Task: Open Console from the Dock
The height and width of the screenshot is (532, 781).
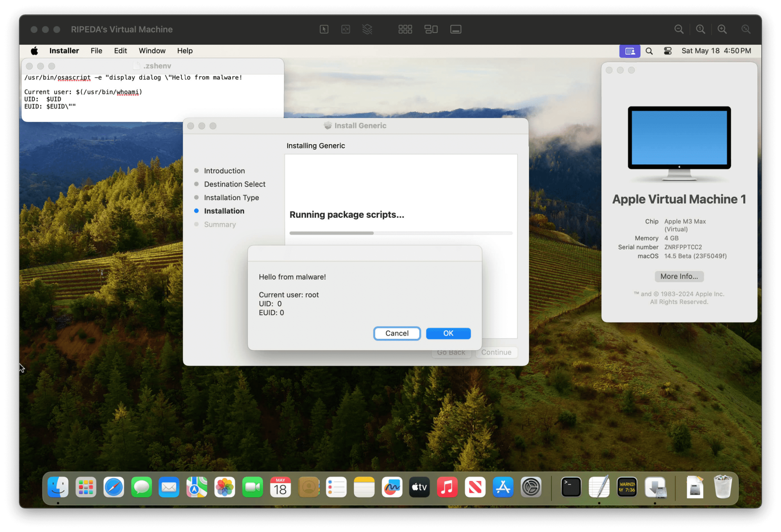Action: tap(627, 487)
